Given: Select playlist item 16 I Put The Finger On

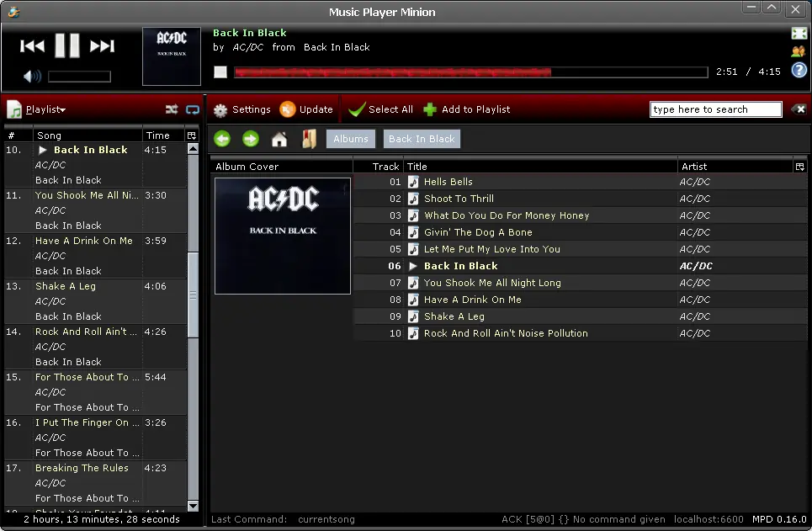Looking at the screenshot, I should click(x=95, y=438).
